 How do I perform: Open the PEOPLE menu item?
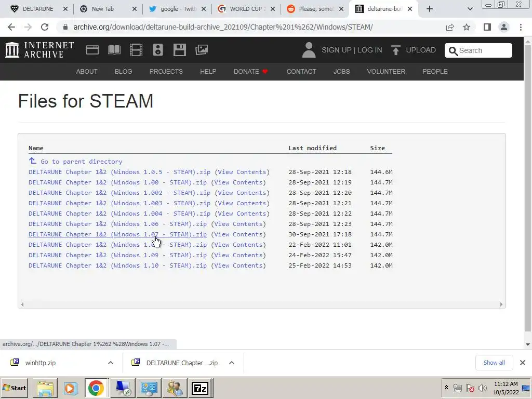tap(435, 72)
